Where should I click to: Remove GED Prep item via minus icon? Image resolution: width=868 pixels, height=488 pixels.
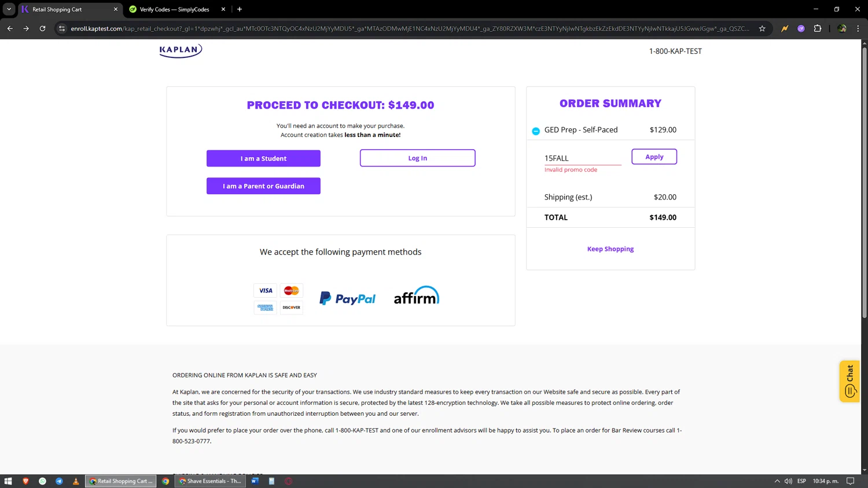(536, 131)
